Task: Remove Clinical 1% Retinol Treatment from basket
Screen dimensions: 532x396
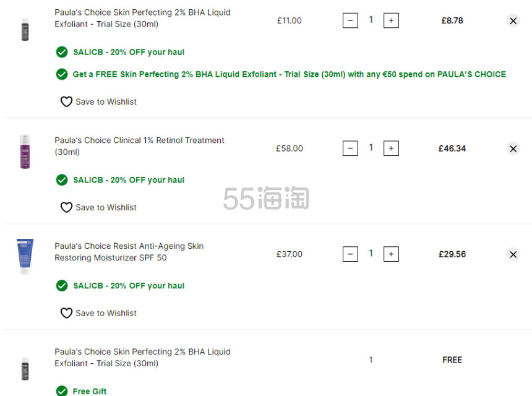Action: [x=513, y=148]
